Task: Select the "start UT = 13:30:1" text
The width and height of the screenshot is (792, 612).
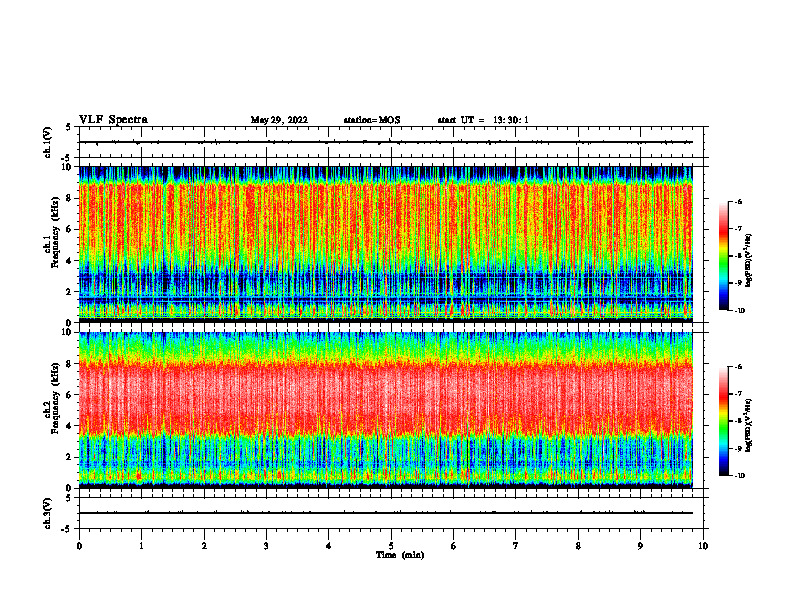Action: [483, 120]
